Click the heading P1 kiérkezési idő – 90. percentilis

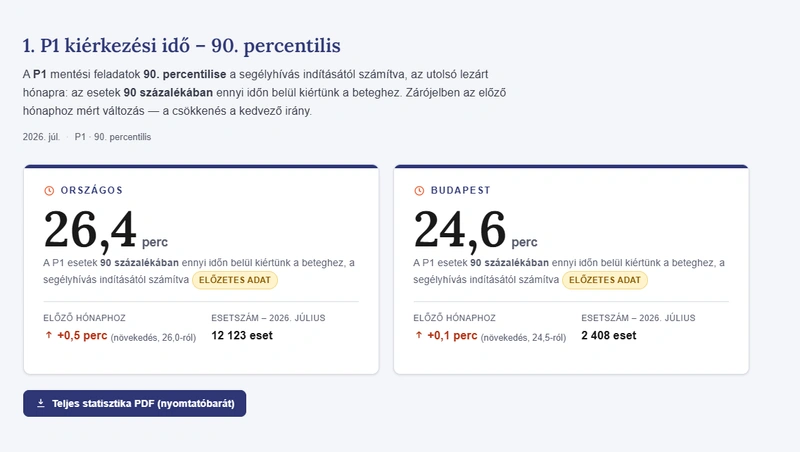[182, 45]
